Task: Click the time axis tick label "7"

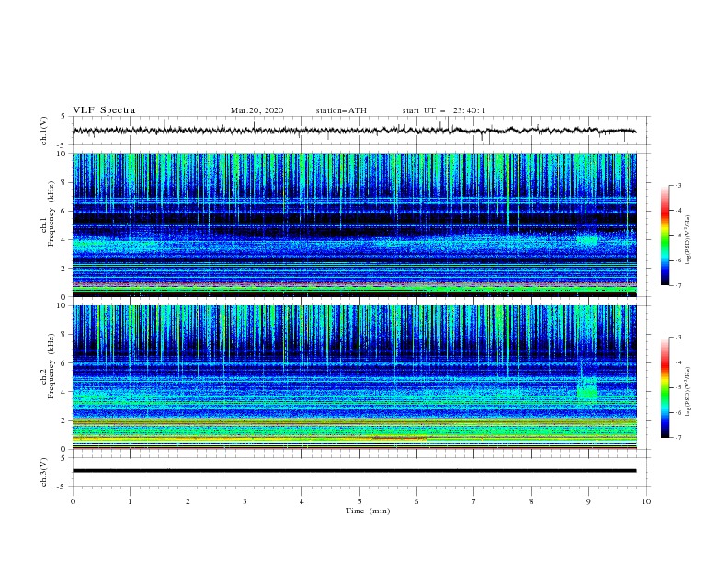Action: point(474,501)
